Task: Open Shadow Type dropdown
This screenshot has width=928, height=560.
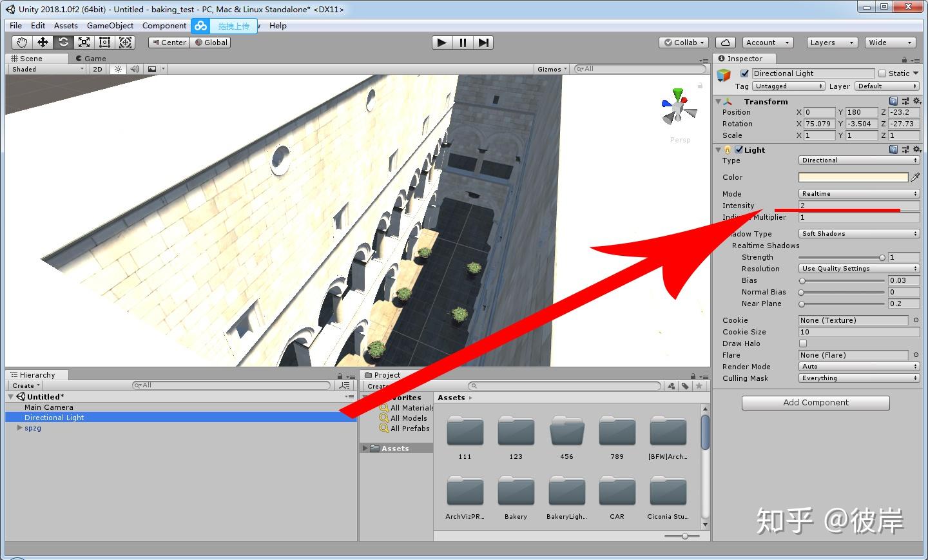Action: 859,234
